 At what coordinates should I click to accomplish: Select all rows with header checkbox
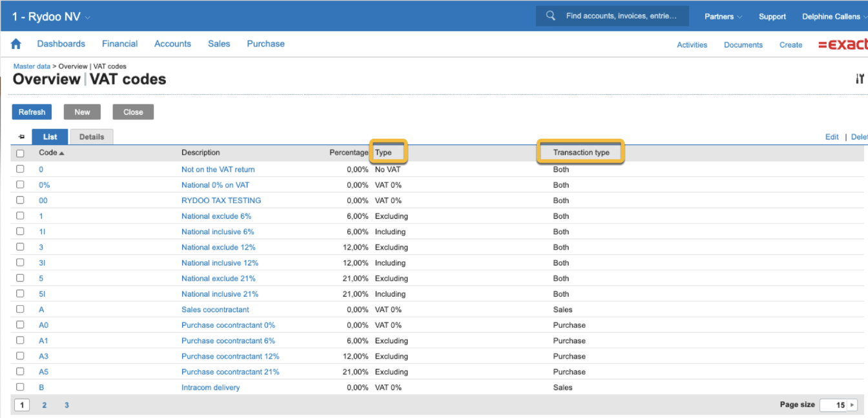pos(20,154)
